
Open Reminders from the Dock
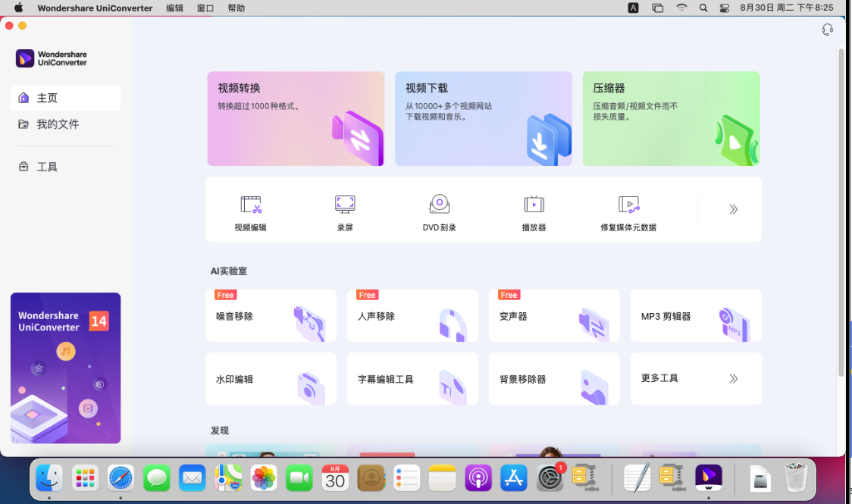[x=406, y=478]
